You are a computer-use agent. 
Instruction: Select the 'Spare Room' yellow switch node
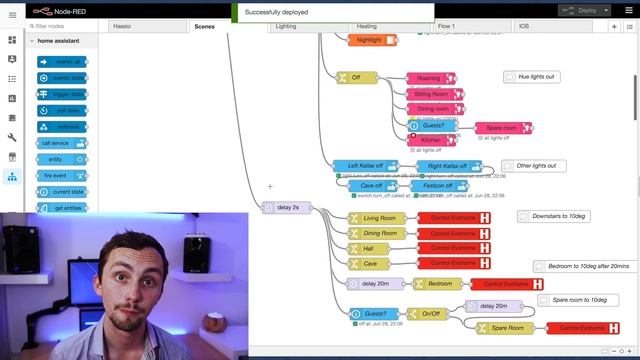(x=505, y=328)
